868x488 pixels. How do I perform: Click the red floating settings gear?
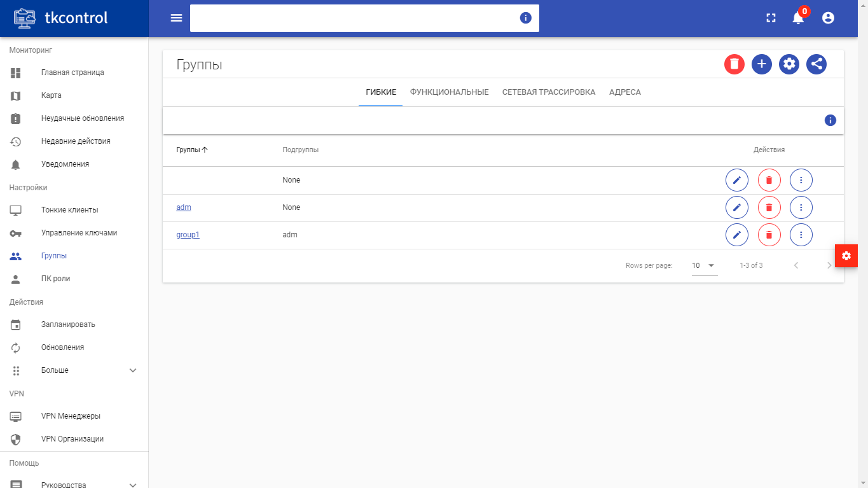(x=846, y=256)
